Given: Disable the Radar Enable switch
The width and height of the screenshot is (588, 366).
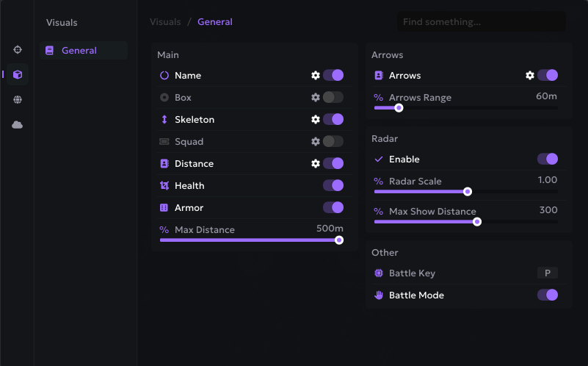Looking at the screenshot, I should (x=548, y=159).
